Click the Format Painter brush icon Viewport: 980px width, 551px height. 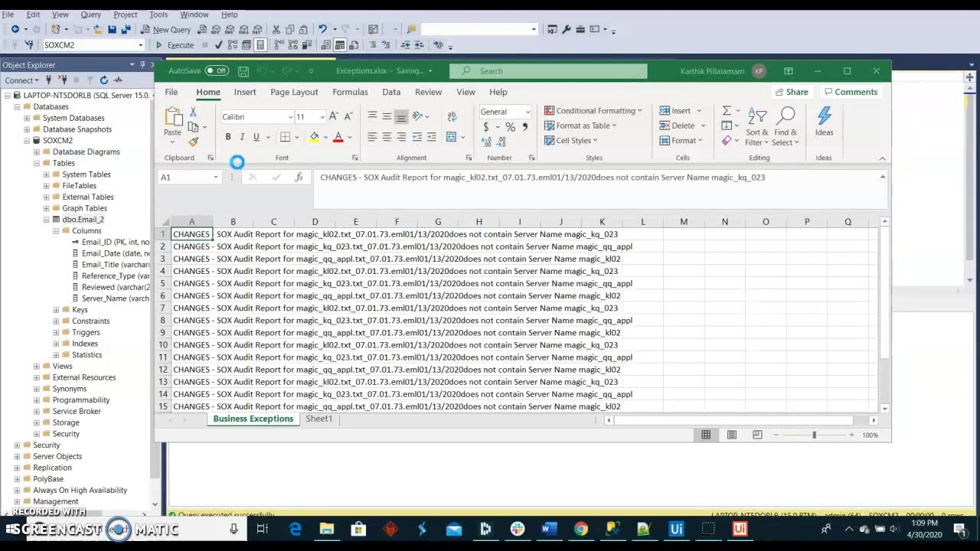[x=193, y=142]
